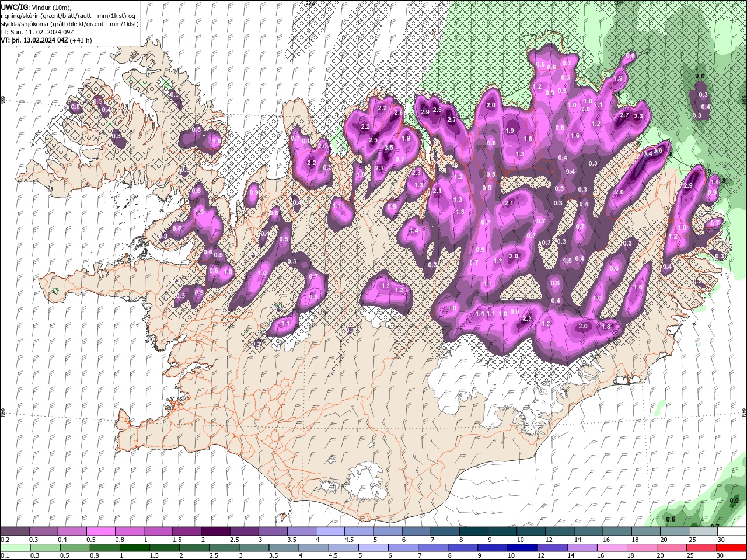This screenshot has width=747, height=560.
Task: Click the 0.2 dark mauve snow legend swatch
Action: (x=15, y=531)
